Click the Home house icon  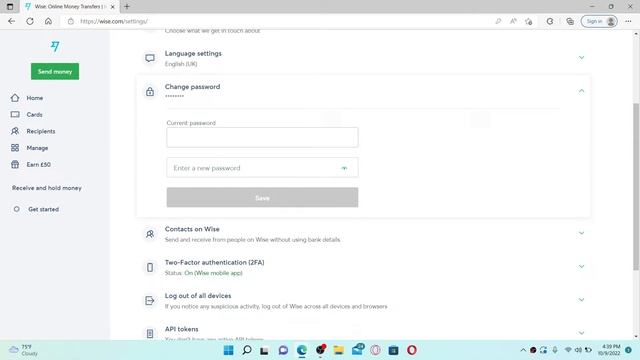15,98
